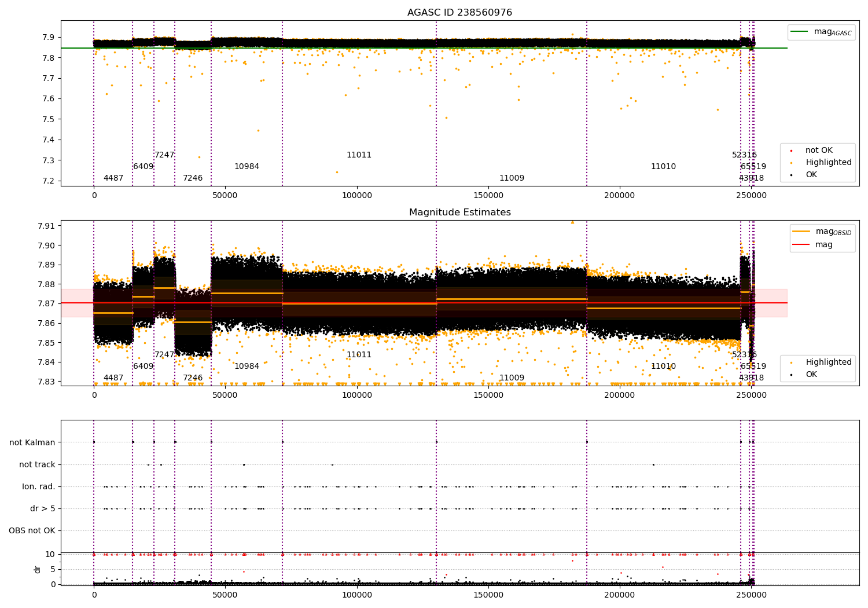Click obsid label 11009 in the AGASC plot
This screenshot has width=868, height=608.
(x=512, y=178)
